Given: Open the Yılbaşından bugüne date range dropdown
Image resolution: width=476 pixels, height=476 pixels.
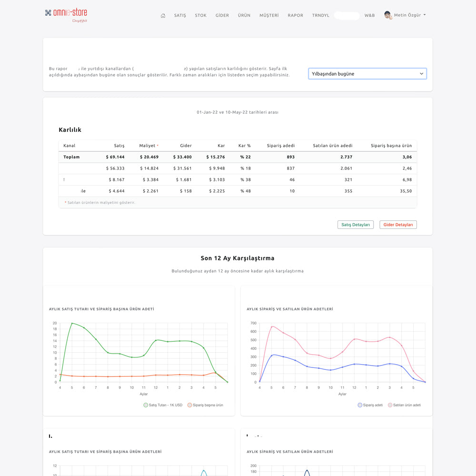Looking at the screenshot, I should click(x=367, y=74).
